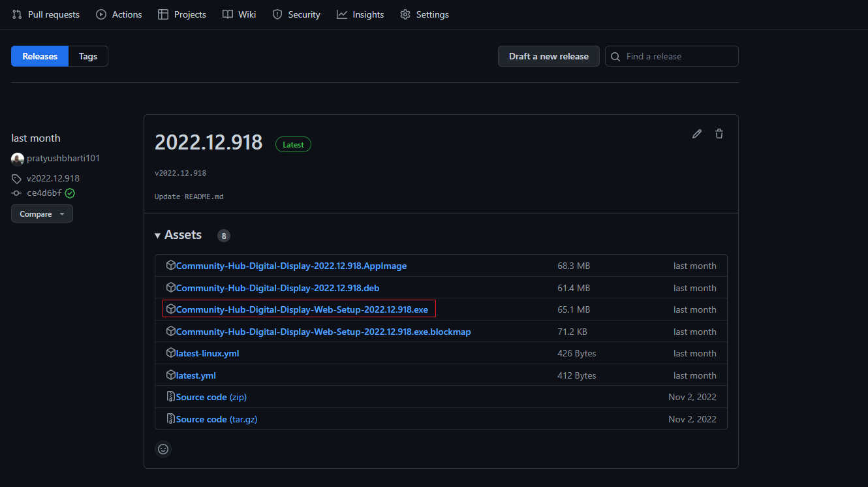
Task: Click the date in the Source code (zip) row
Action: pyautogui.click(x=692, y=397)
